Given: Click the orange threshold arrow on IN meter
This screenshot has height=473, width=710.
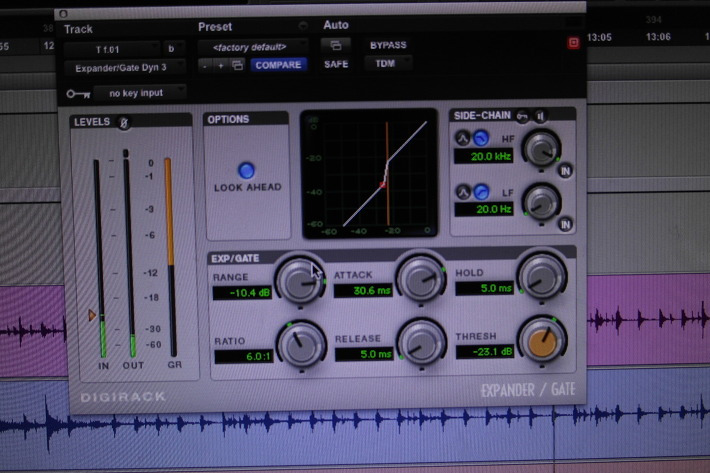Looking at the screenshot, I should click(x=92, y=315).
